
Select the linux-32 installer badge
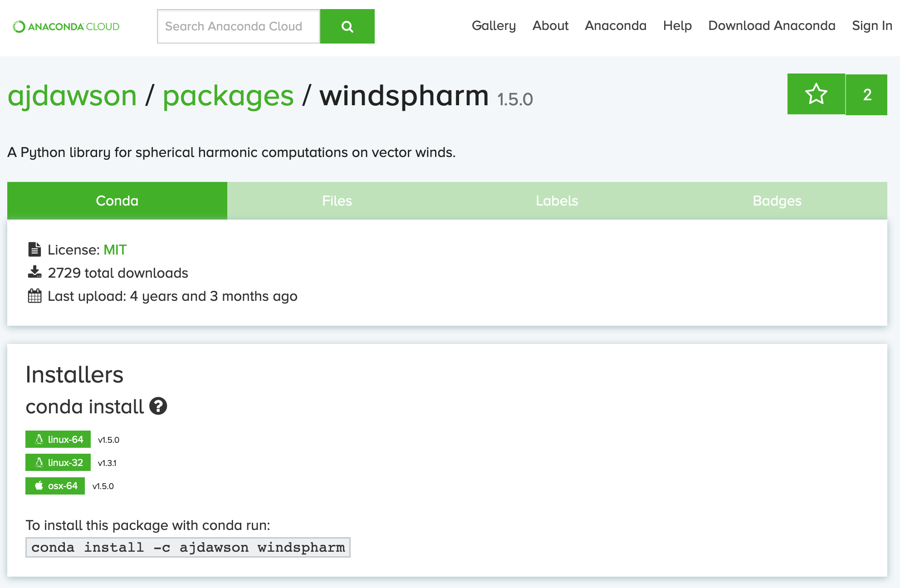58,462
